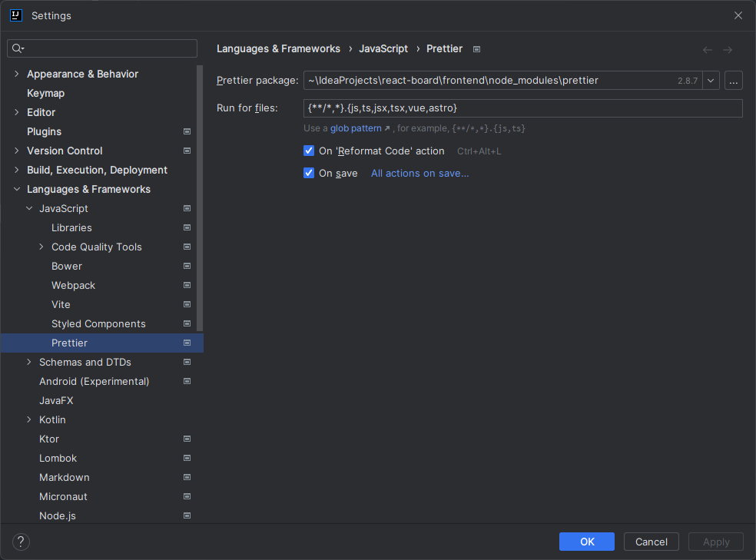Toggle the On 'Reformat Code' action checkbox
Viewport: 756px width, 560px height.
(309, 151)
